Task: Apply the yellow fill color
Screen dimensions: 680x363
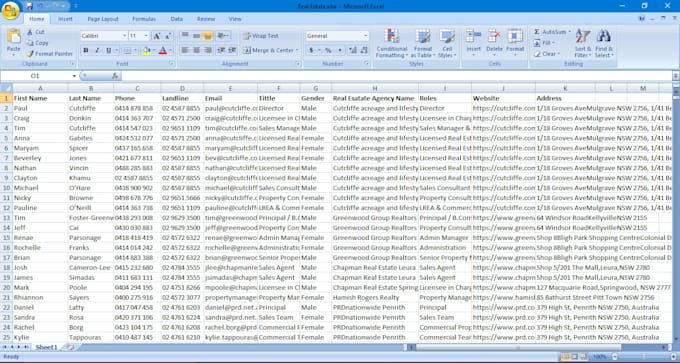Action: pyautogui.click(x=146, y=50)
